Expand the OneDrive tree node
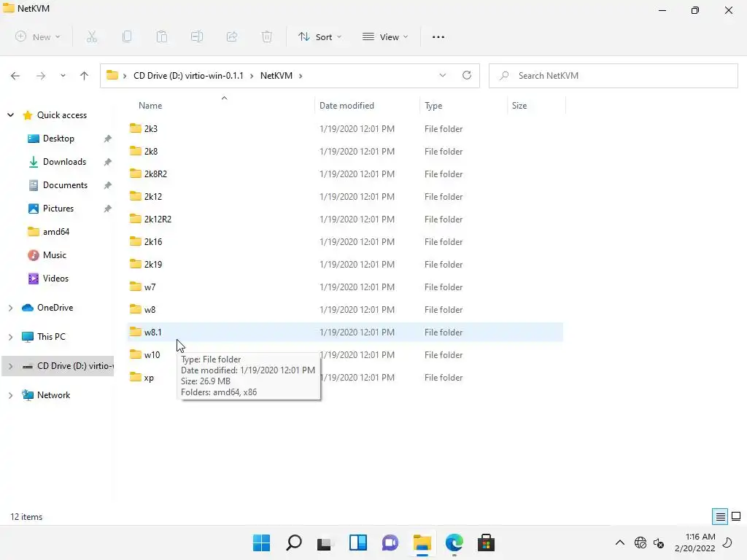 click(x=10, y=308)
